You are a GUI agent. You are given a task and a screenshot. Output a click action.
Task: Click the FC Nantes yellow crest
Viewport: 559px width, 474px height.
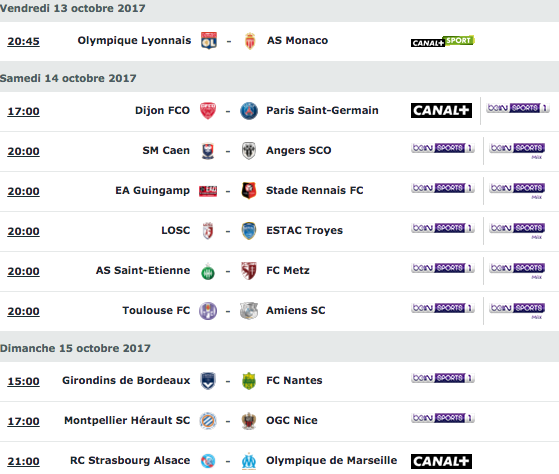pos(248,381)
